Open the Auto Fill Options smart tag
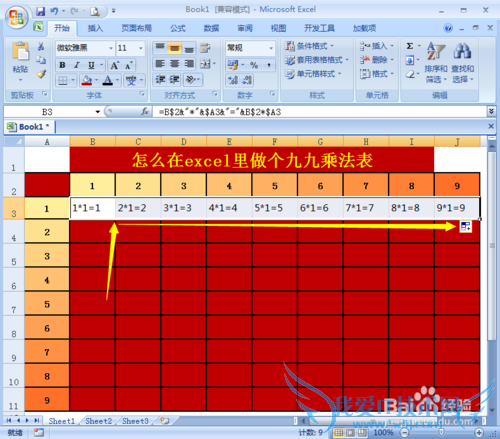The width and height of the screenshot is (500, 439). [466, 226]
